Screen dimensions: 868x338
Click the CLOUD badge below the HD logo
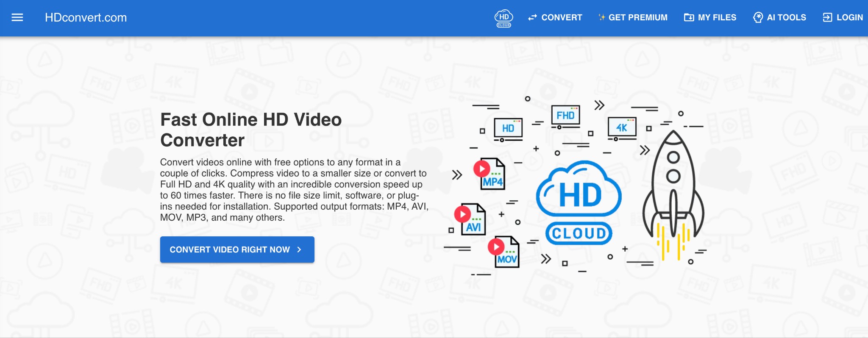579,233
